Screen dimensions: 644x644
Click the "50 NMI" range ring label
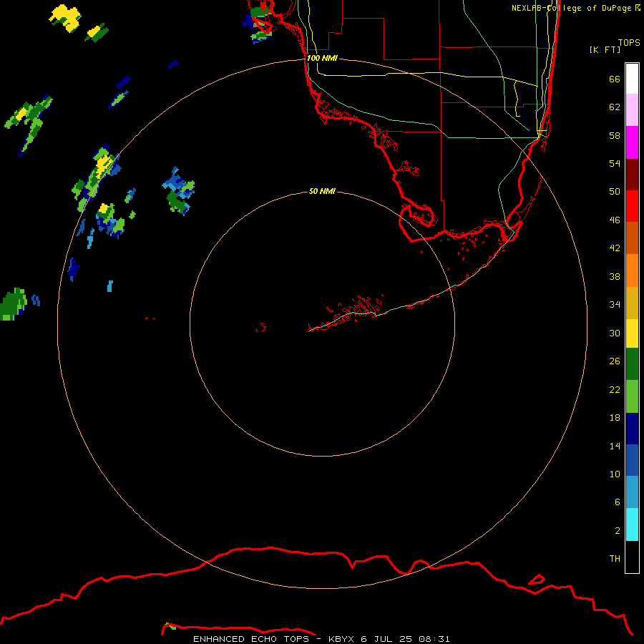coord(322,191)
